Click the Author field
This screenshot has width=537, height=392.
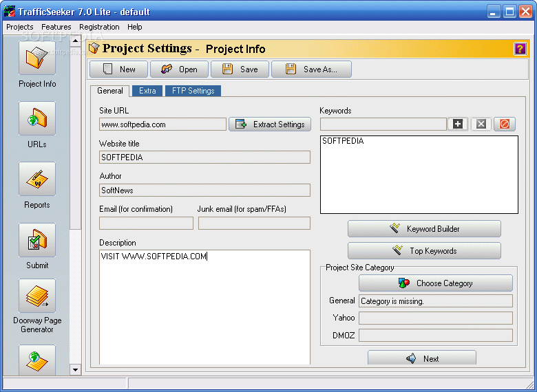[204, 190]
